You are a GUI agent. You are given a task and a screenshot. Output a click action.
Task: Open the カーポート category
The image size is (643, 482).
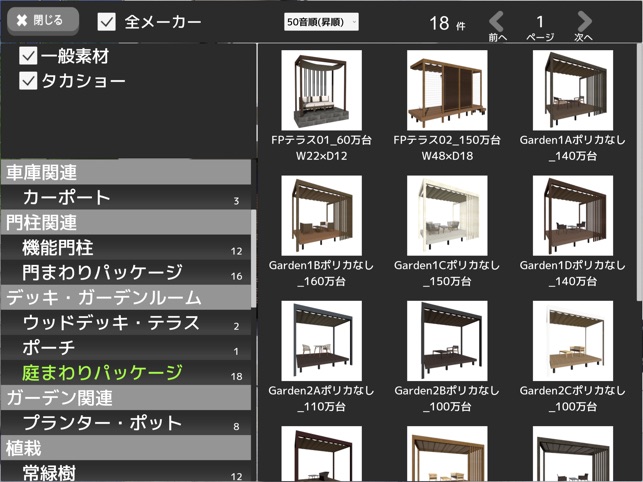point(126,197)
